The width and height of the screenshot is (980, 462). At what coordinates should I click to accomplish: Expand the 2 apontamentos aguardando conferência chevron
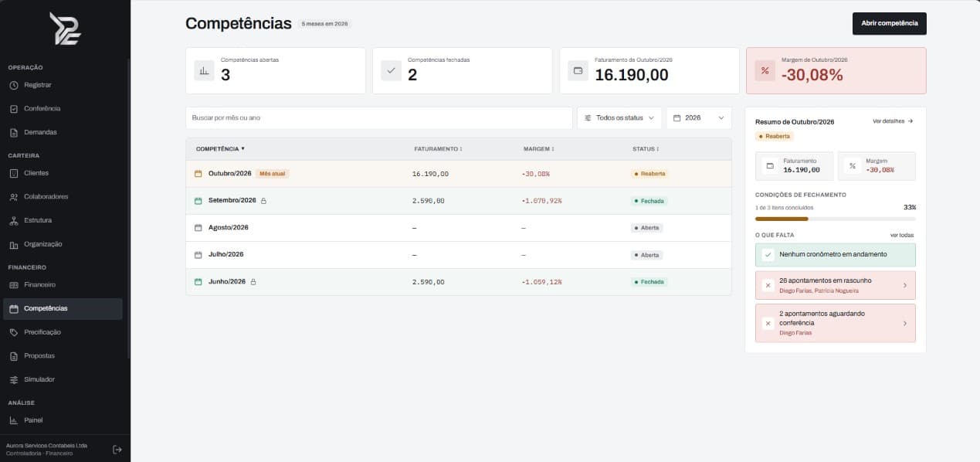pyautogui.click(x=905, y=323)
